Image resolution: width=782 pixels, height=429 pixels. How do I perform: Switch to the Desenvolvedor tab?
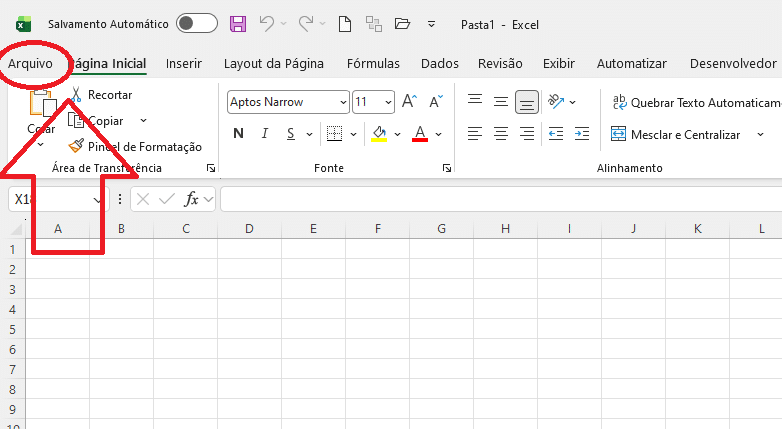733,64
